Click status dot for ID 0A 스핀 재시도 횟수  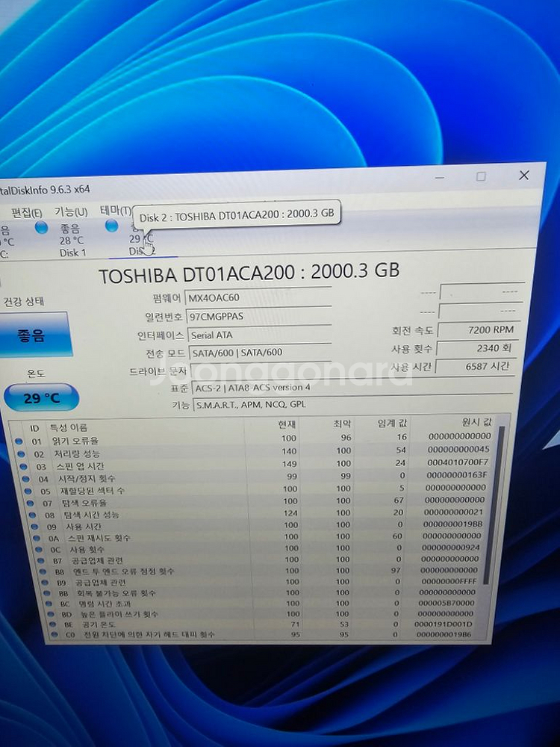pos(37,539)
